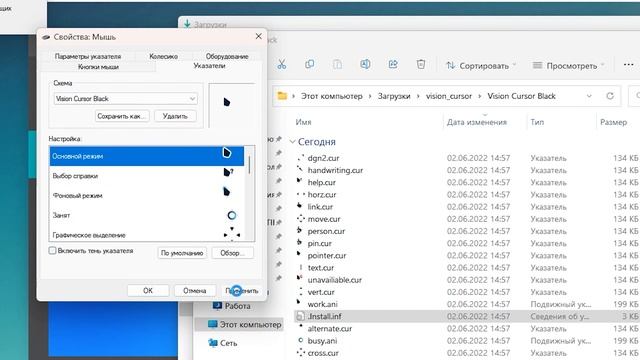640x360 pixels.
Task: Click the Cut scissors icon in Explorer toolbar
Action: coord(282,64)
